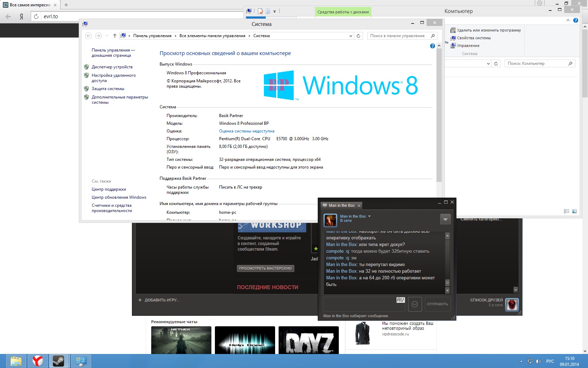
Task: Click the ОТПРАВИТЬ send button
Action: click(437, 304)
